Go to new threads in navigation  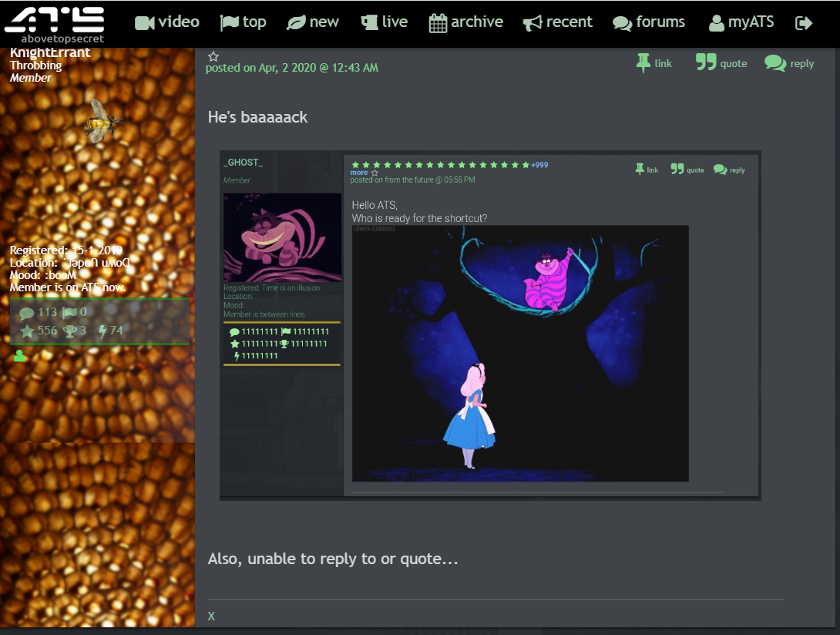(313, 22)
